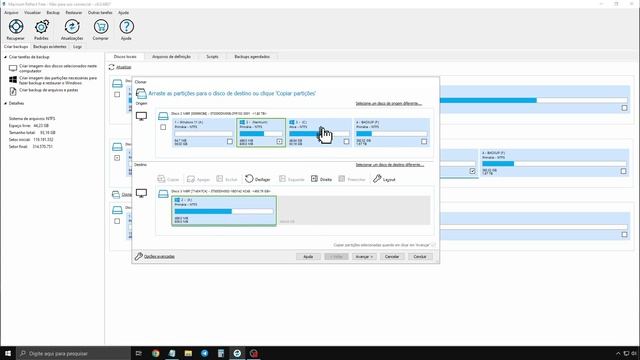Screen dimensions: 640x360
Task: Click the Destino computer monitor icon
Action: tap(141, 193)
